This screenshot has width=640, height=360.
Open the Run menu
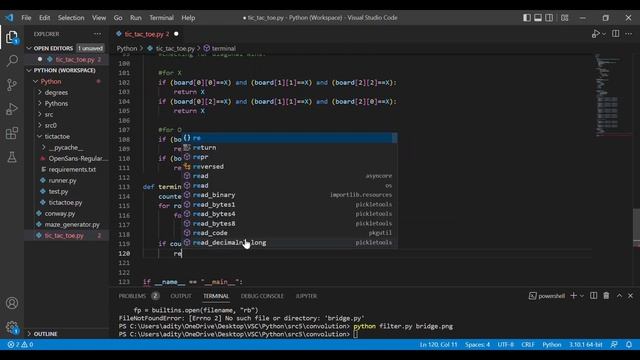(136, 18)
